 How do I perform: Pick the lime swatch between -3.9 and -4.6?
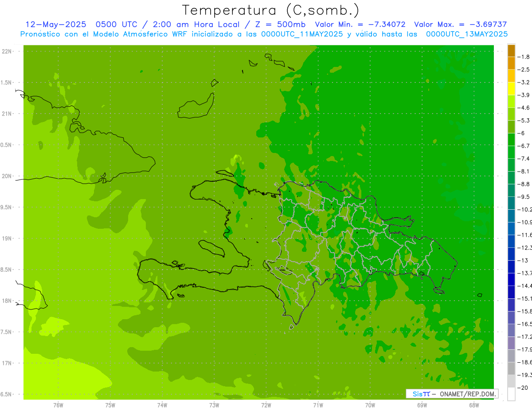coord(511,102)
